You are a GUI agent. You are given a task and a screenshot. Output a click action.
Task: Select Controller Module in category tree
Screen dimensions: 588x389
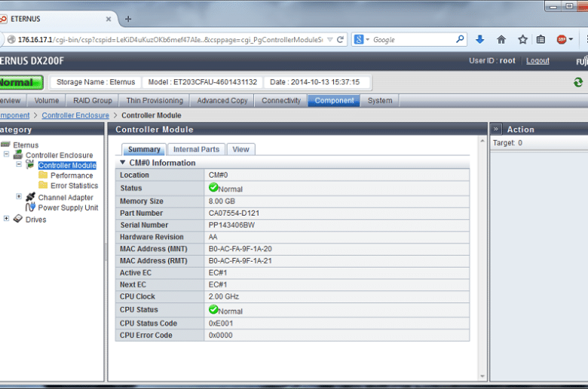pyautogui.click(x=67, y=165)
